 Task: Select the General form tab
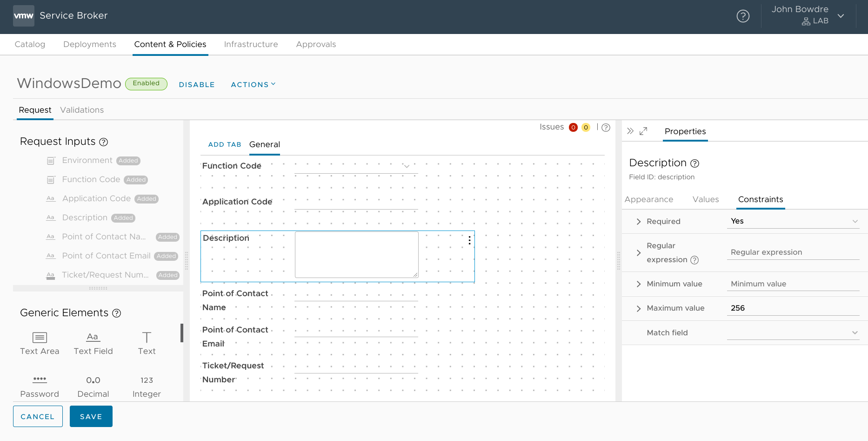(x=265, y=145)
